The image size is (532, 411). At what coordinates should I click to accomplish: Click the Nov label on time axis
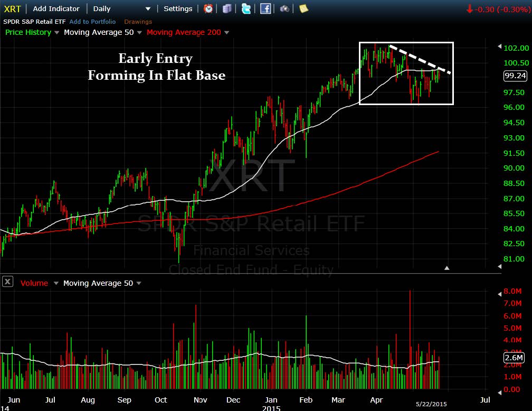pyautogui.click(x=200, y=400)
